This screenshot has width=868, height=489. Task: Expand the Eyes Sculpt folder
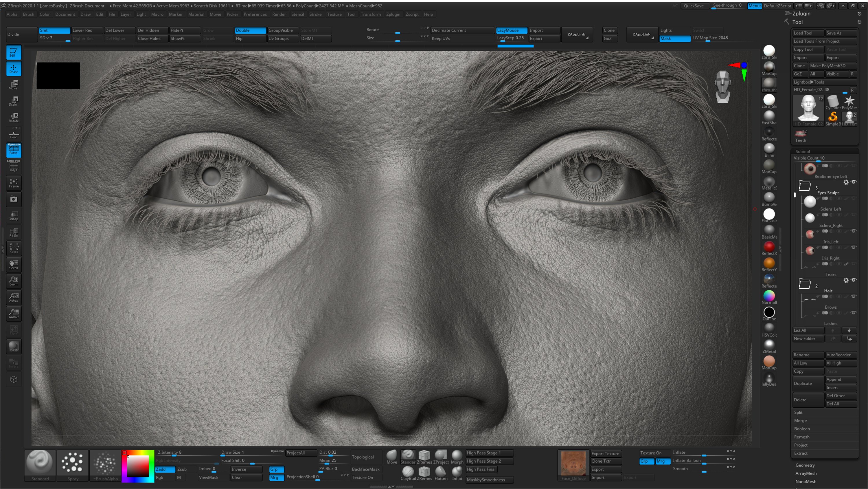(805, 186)
